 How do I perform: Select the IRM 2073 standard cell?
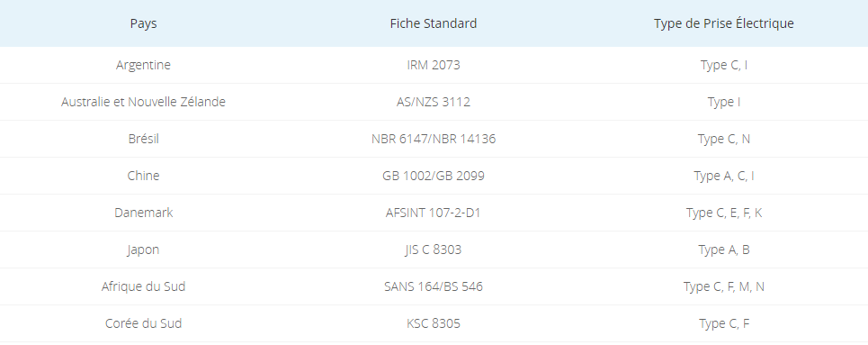[434, 65]
